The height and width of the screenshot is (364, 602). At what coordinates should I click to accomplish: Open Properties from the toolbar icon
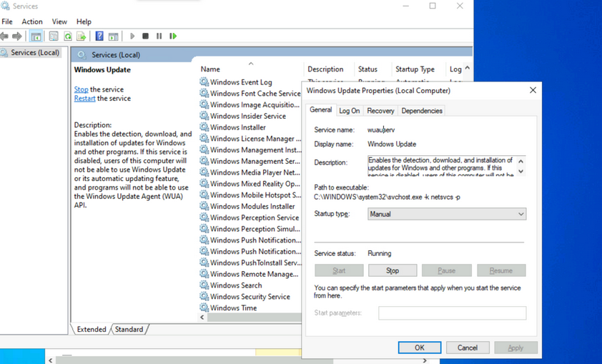[x=54, y=36]
